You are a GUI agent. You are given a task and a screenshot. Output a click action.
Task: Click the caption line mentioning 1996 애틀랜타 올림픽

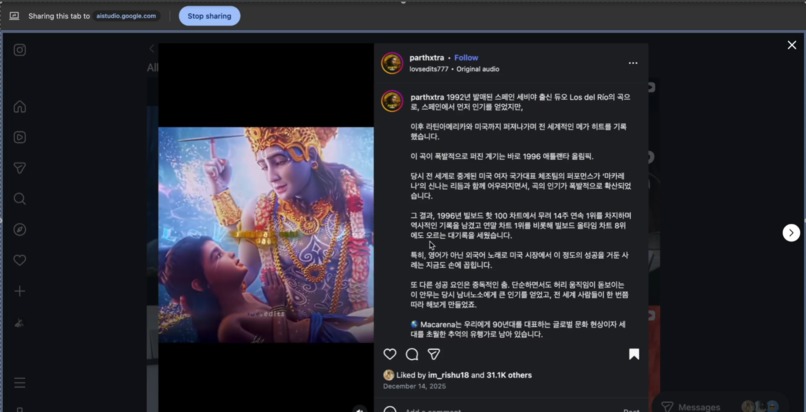(502, 156)
